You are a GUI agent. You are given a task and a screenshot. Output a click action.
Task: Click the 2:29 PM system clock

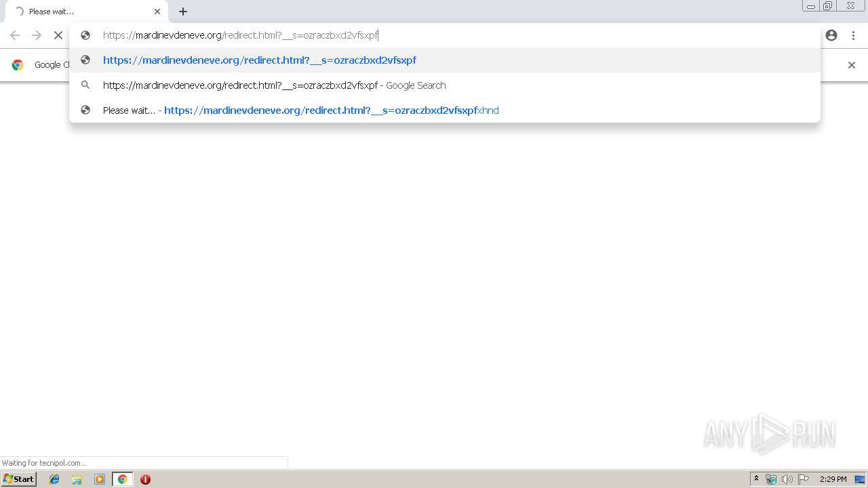(833, 479)
